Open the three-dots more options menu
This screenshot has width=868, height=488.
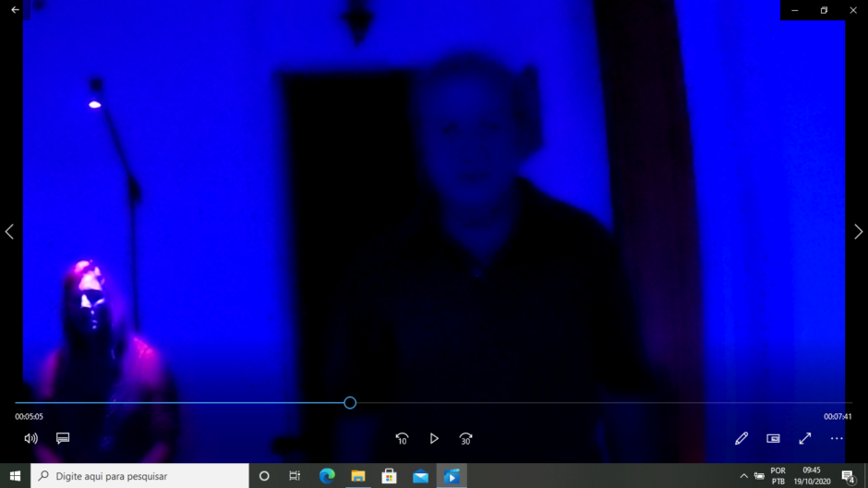837,439
